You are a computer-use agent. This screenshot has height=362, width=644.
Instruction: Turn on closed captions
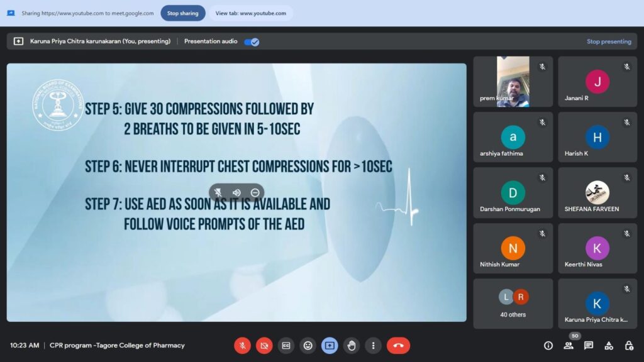286,346
